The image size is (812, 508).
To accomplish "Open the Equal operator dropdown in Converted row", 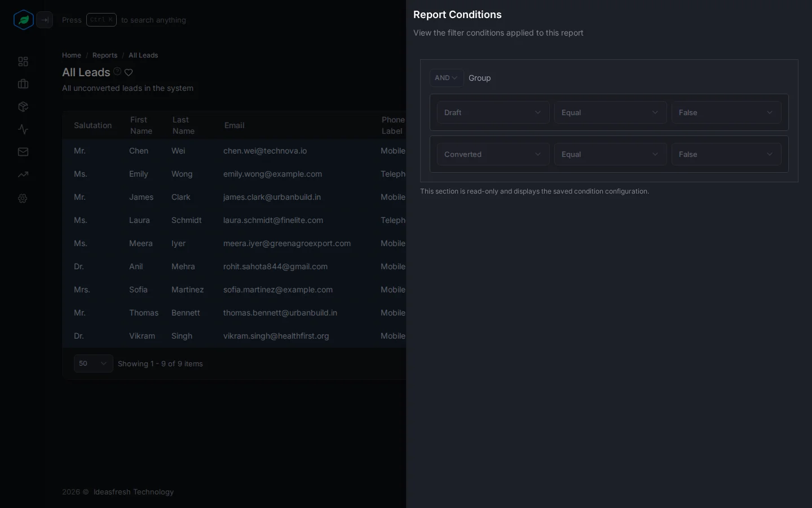I will 611,154.
